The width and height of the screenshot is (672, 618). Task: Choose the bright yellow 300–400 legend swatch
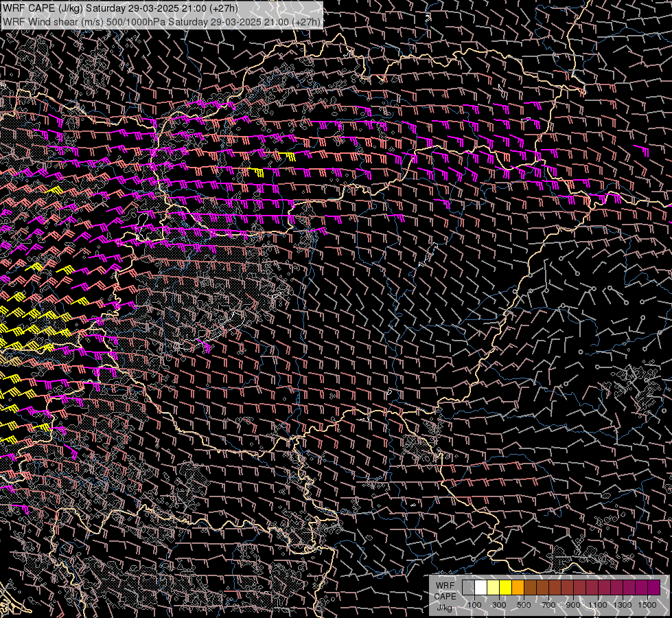[506, 587]
